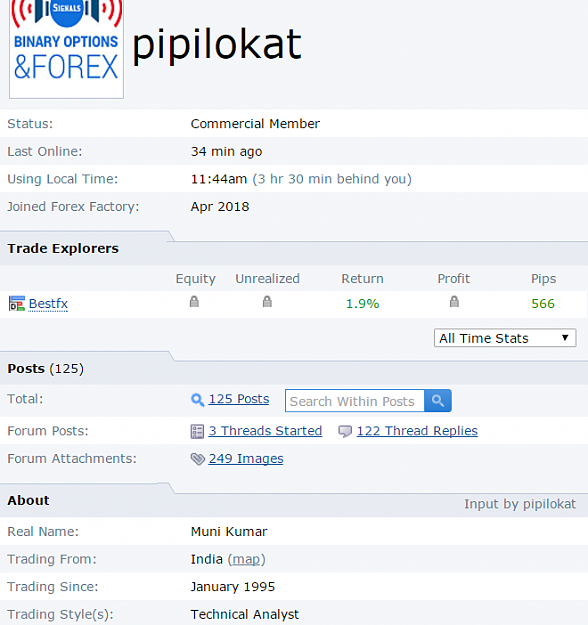
Task: Open the 3 Threads Started link
Action: click(265, 431)
